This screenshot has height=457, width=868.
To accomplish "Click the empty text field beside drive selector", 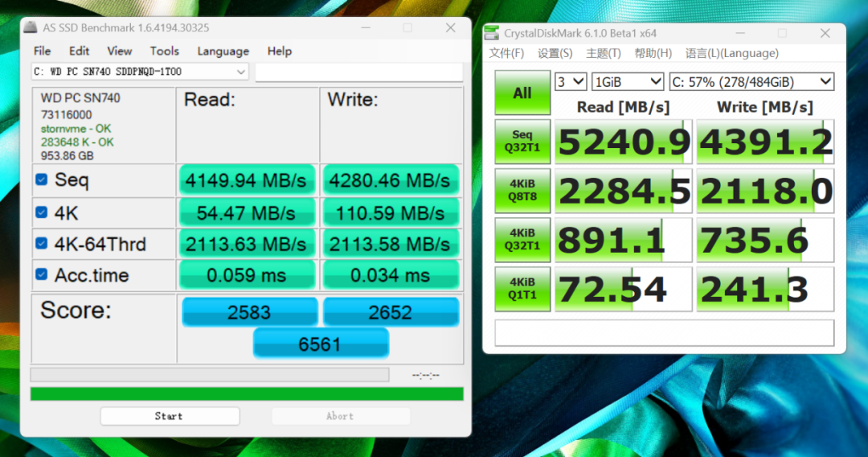I will (x=358, y=72).
